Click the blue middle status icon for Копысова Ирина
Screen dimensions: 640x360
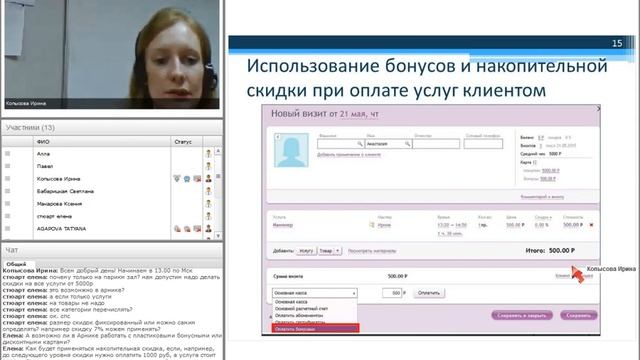[x=187, y=179]
